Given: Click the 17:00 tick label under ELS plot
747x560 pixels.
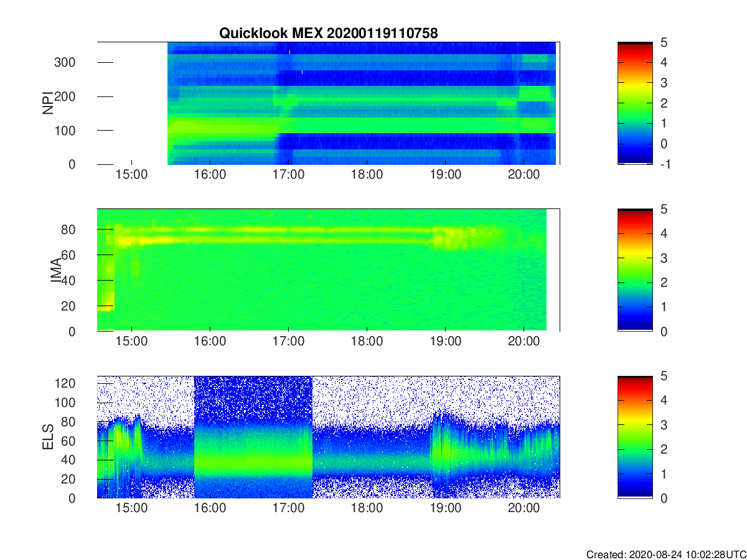Looking at the screenshot, I should [288, 508].
